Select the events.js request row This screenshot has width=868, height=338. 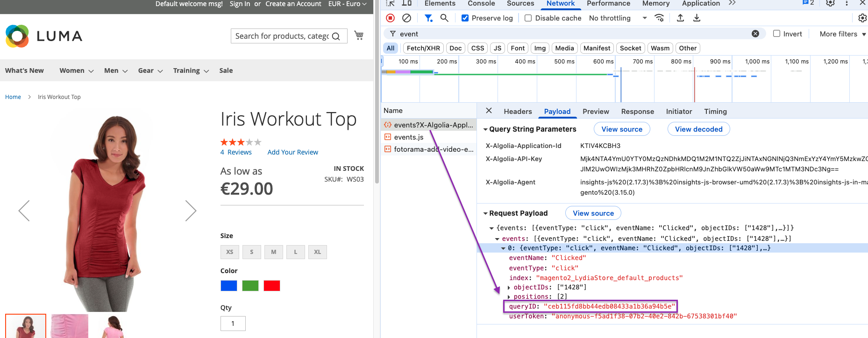point(429,137)
